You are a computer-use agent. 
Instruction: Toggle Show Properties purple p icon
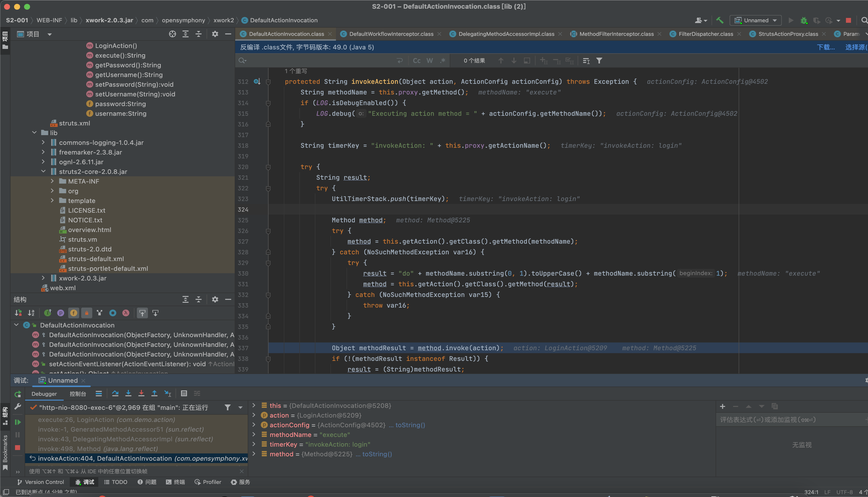point(60,313)
